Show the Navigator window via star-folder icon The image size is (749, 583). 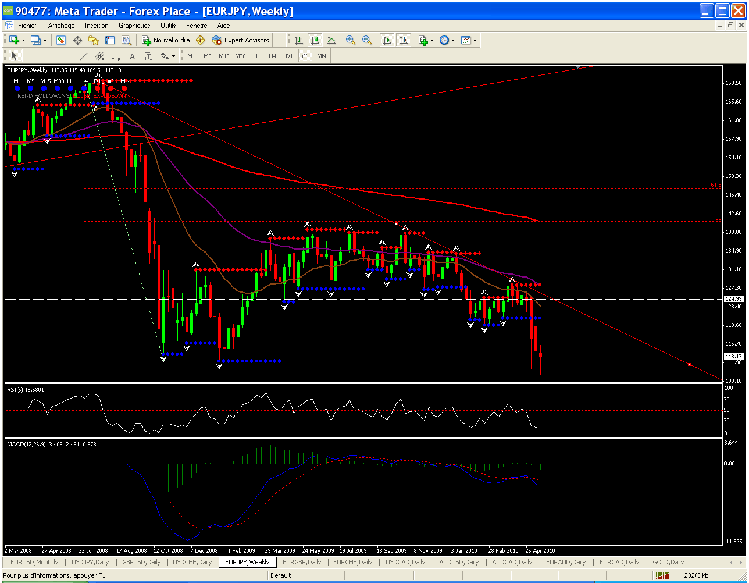click(93, 40)
